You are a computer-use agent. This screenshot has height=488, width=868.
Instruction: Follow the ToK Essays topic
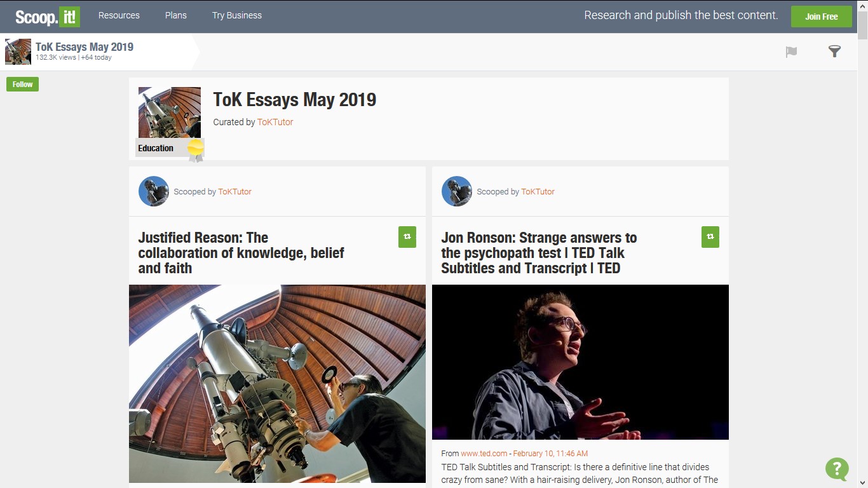click(x=22, y=84)
